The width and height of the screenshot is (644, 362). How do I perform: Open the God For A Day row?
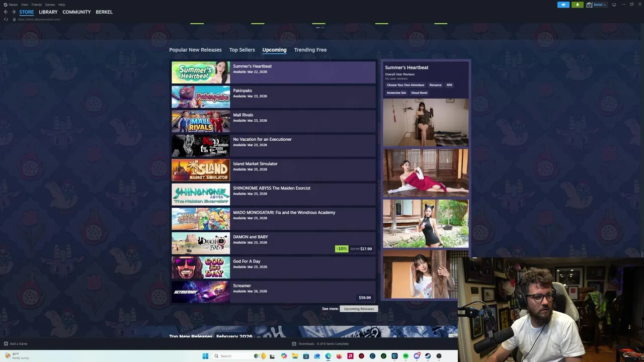[x=274, y=267]
